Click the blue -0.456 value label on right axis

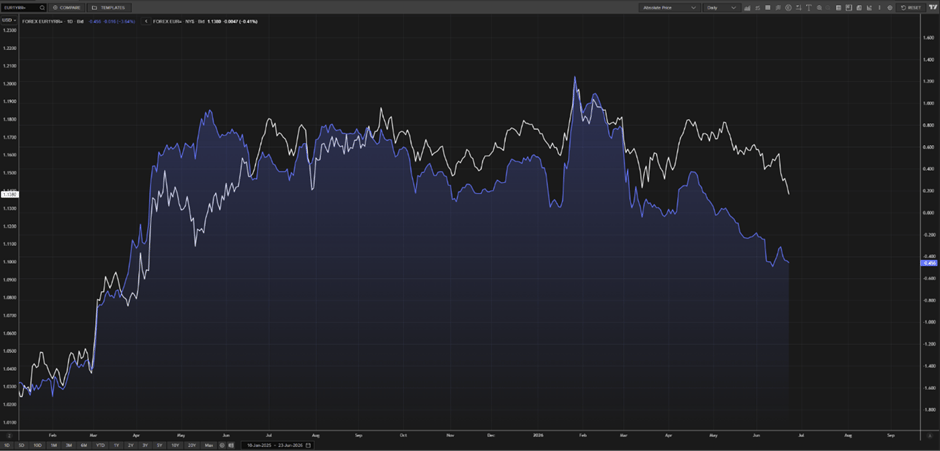tap(928, 263)
